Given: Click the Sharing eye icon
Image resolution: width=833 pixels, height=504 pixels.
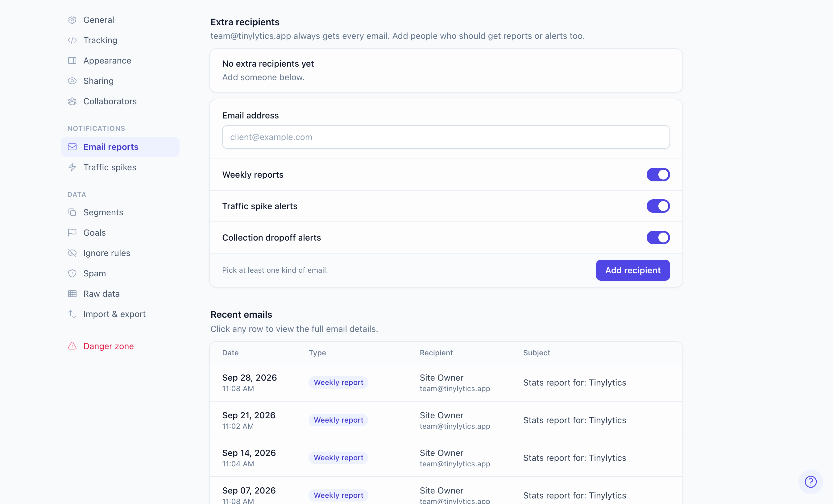Looking at the screenshot, I should (x=72, y=81).
